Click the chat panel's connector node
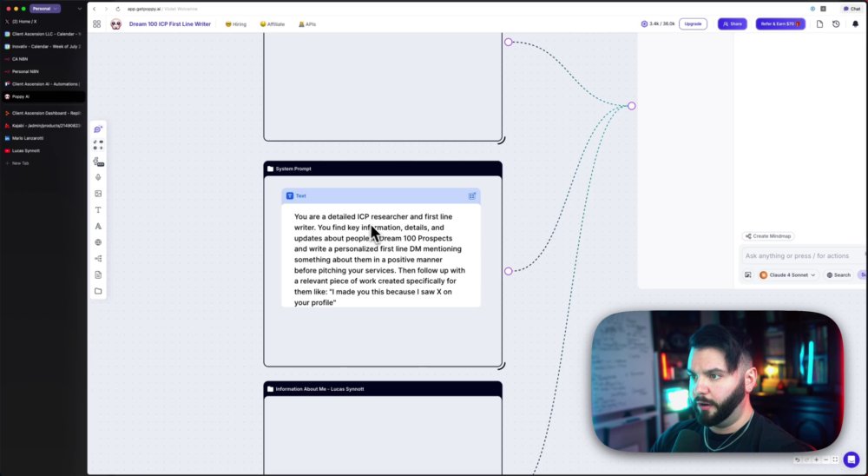The width and height of the screenshot is (868, 476). 632,106
